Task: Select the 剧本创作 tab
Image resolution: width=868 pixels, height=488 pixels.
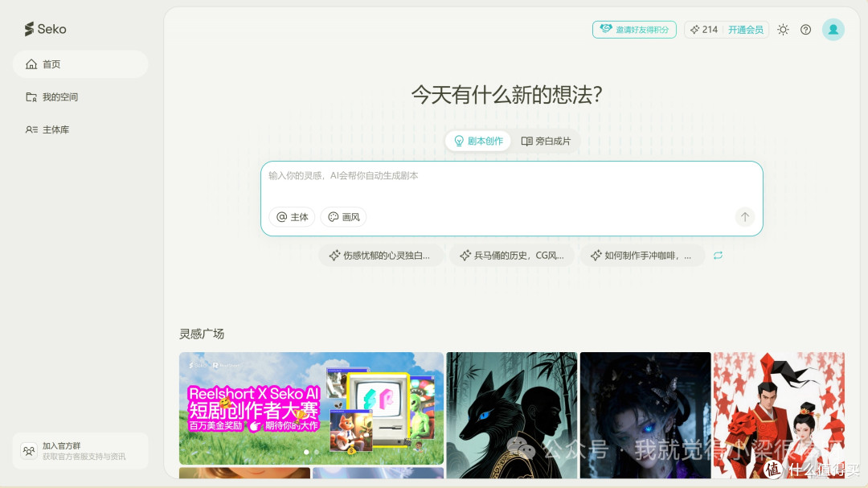Action: pos(478,141)
